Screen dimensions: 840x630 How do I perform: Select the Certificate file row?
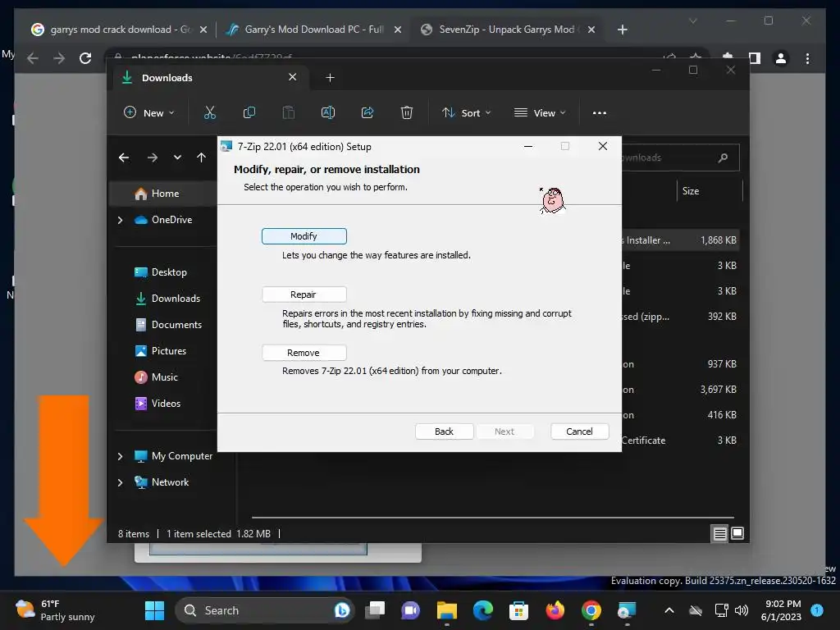[680, 441]
